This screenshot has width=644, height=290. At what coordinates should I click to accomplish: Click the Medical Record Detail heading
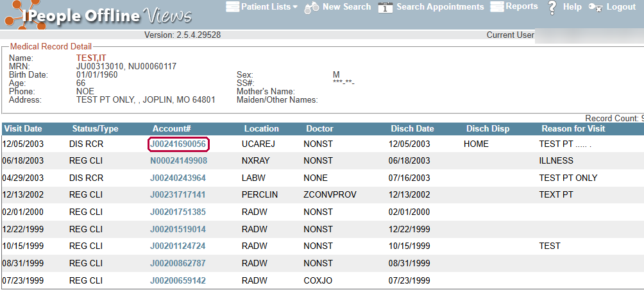[51, 47]
